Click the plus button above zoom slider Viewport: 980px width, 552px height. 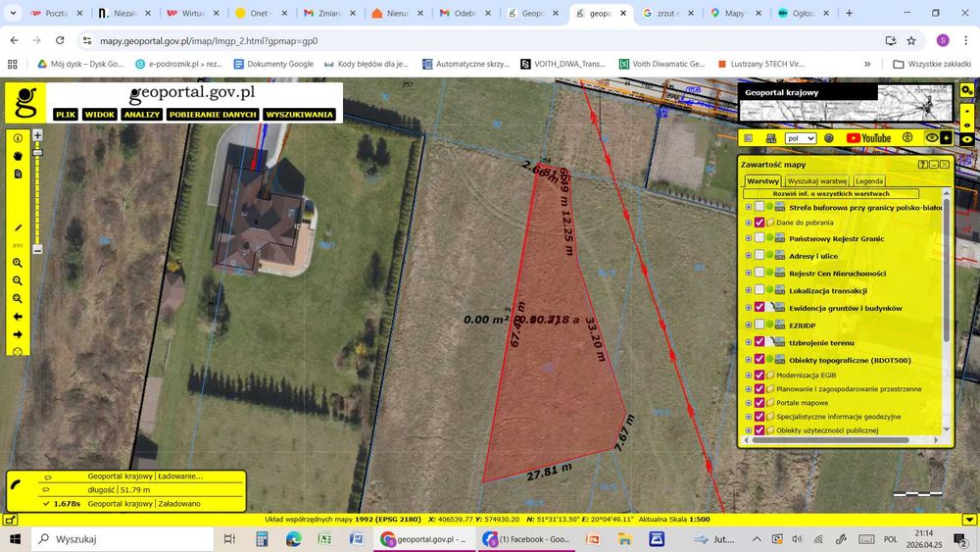(37, 135)
